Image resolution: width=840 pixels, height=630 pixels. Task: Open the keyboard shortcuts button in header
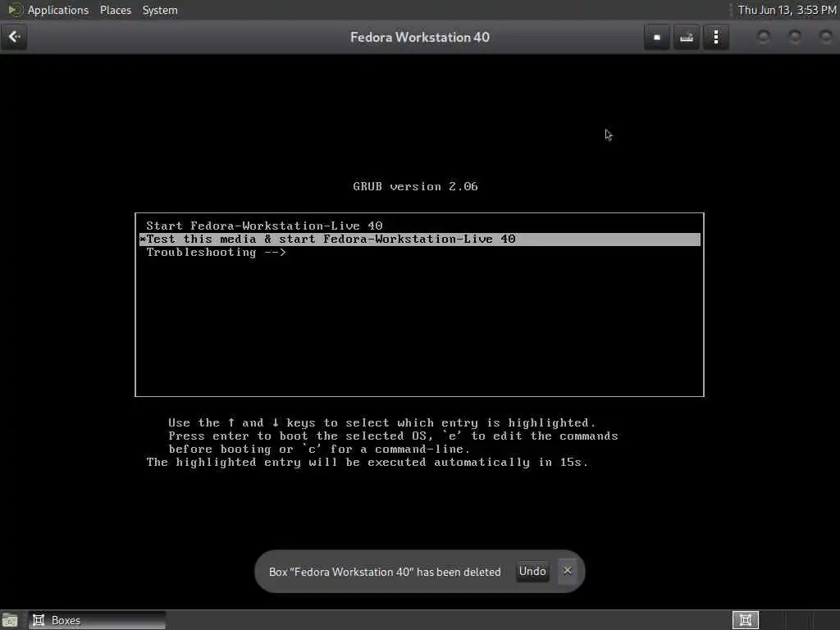pyautogui.click(x=687, y=37)
